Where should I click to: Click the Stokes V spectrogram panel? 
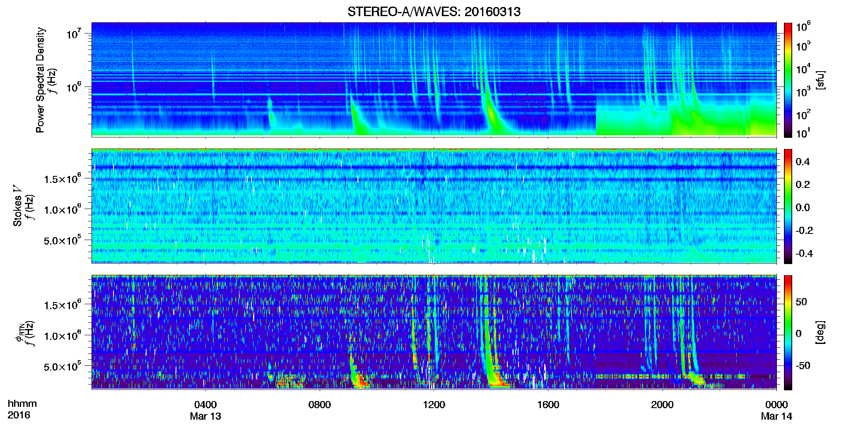point(434,206)
